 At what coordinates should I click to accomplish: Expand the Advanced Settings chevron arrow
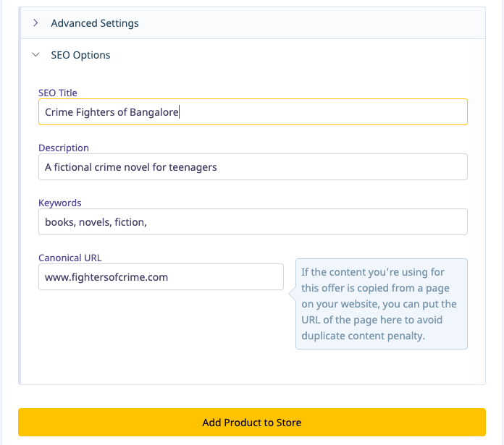click(x=35, y=23)
